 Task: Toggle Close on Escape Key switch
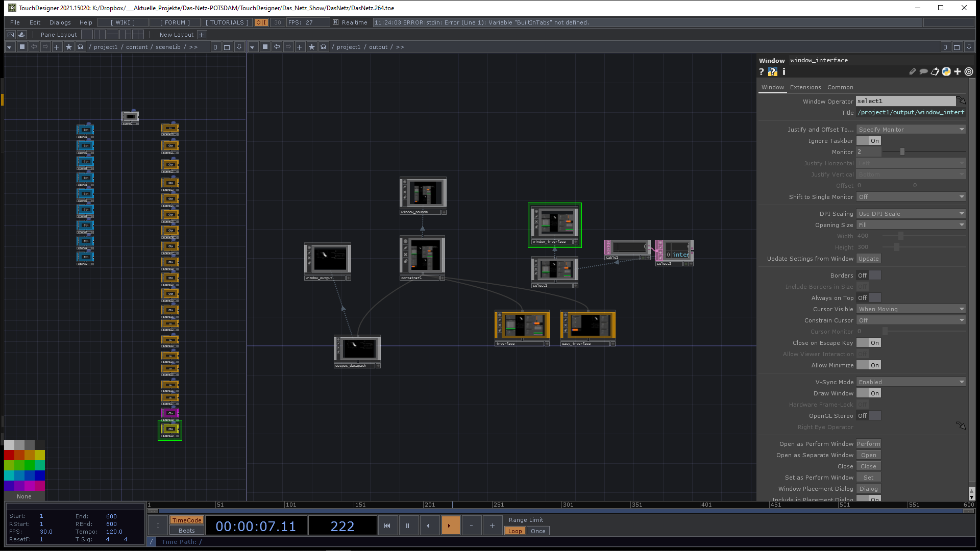869,343
